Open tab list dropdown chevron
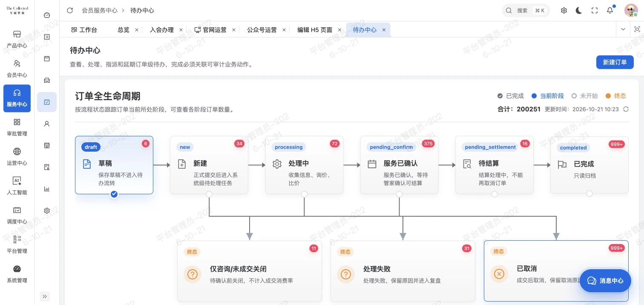The height and width of the screenshot is (305, 644). tap(623, 29)
